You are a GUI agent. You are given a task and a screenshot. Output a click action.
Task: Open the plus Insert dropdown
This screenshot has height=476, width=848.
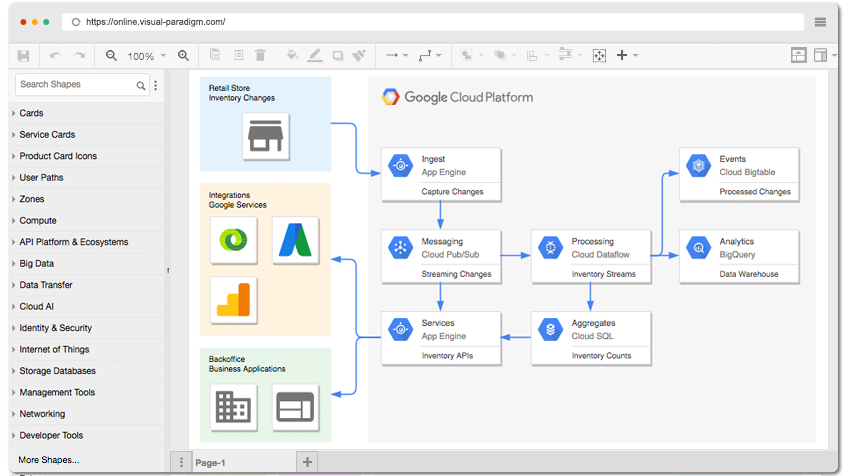(x=627, y=55)
